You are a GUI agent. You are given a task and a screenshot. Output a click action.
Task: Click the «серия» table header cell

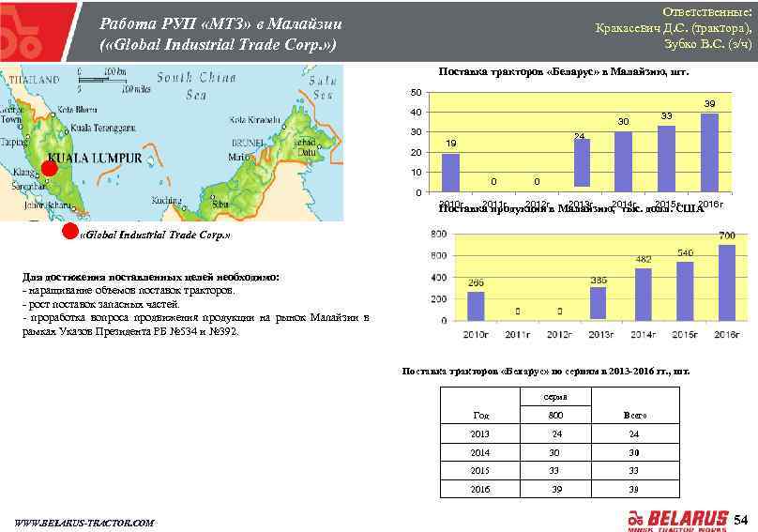pyautogui.click(x=555, y=397)
